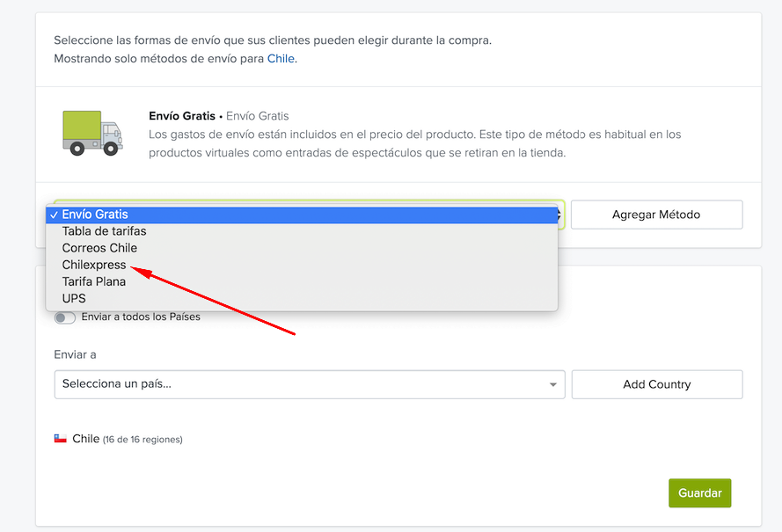
Task: Select the Chilexpress option
Action: pyautogui.click(x=94, y=265)
